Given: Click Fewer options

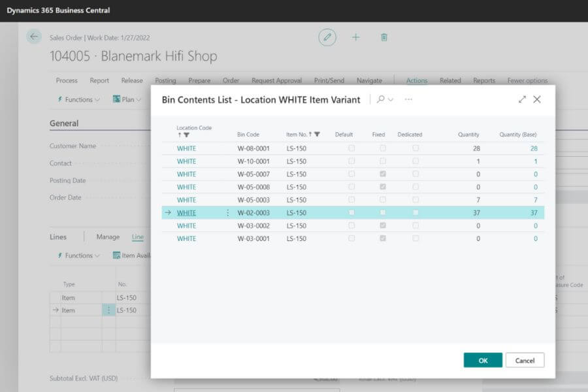Looking at the screenshot, I should pyautogui.click(x=528, y=80).
